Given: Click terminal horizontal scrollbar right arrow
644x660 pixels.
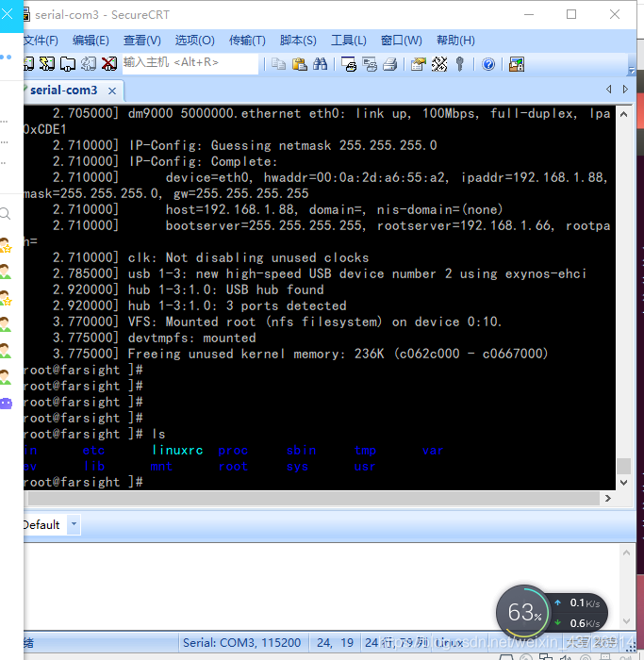Looking at the screenshot, I should click(x=608, y=498).
